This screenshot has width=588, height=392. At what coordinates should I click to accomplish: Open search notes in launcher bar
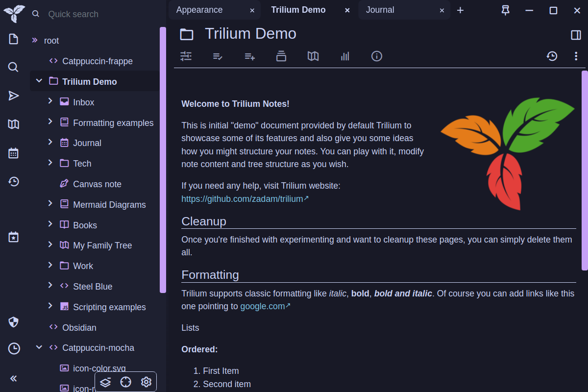(14, 67)
